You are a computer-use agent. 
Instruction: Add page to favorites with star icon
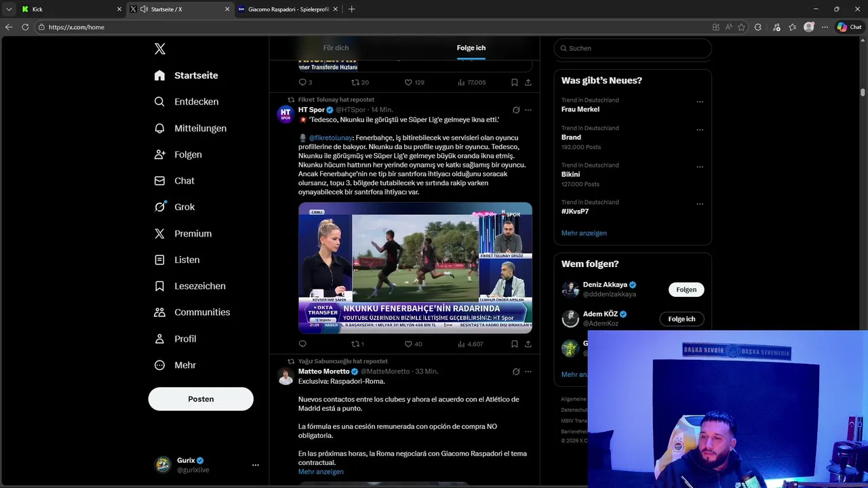click(741, 27)
